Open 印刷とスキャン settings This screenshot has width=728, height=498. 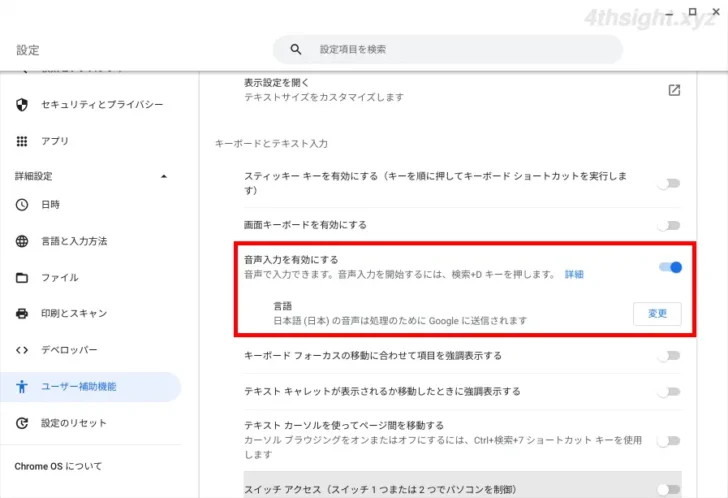91,314
